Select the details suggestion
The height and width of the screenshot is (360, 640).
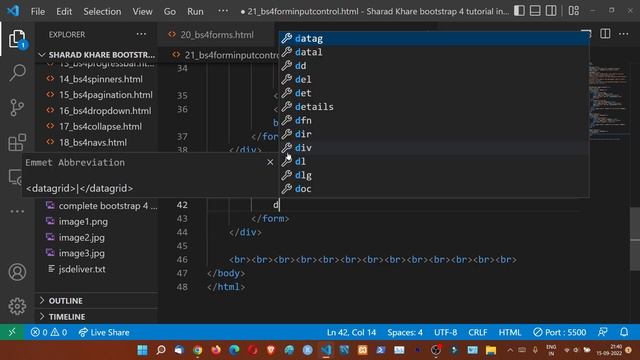pyautogui.click(x=433, y=107)
